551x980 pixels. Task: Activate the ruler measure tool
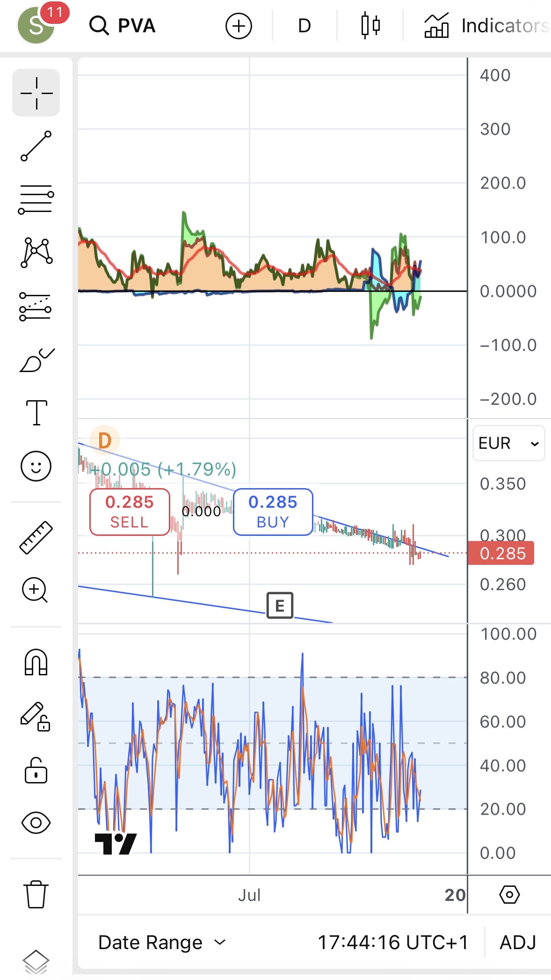pos(36,538)
